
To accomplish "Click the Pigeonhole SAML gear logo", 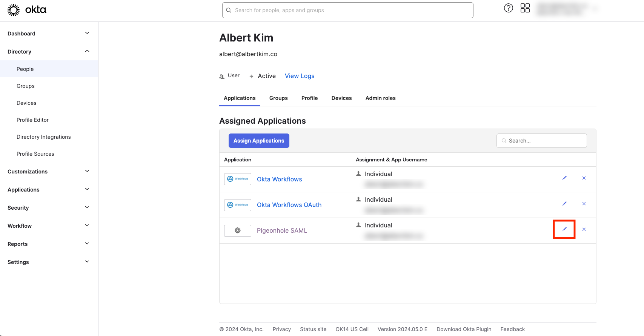I will [238, 230].
